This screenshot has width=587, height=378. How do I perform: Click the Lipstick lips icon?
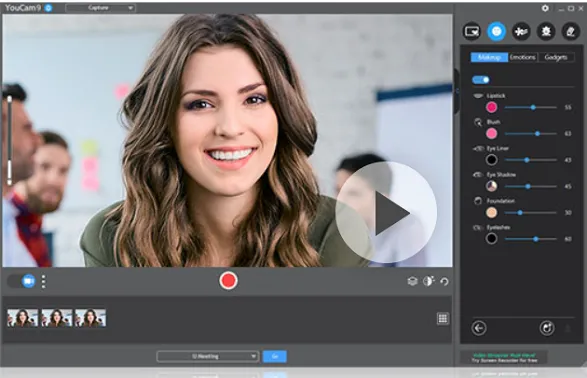click(478, 96)
